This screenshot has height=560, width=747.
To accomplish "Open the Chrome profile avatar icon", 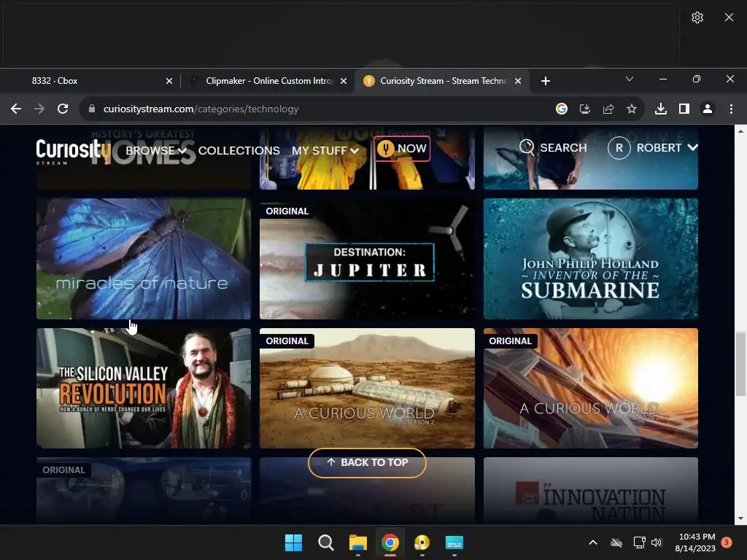I will tap(708, 109).
